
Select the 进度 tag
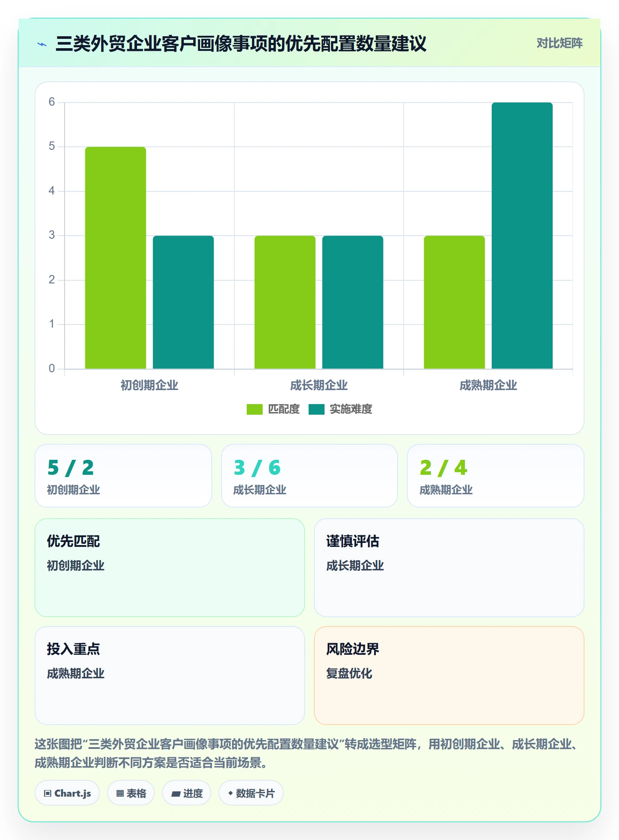click(x=187, y=793)
